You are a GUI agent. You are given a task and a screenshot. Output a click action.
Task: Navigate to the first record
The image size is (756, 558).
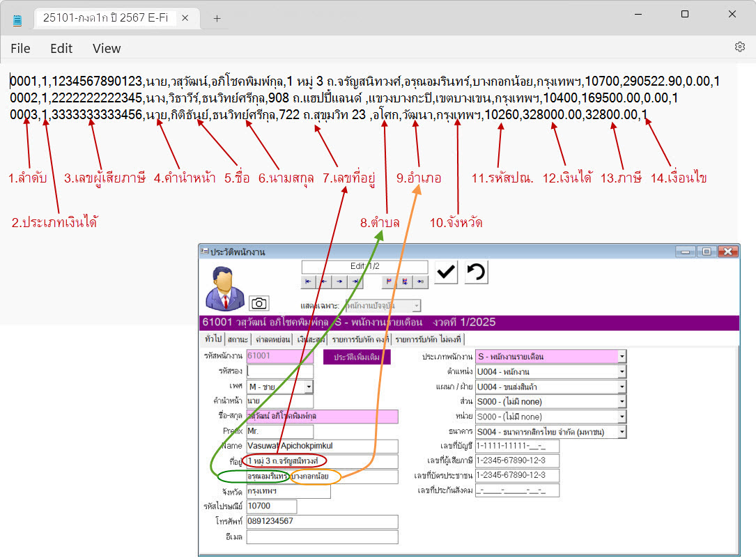tap(307, 282)
